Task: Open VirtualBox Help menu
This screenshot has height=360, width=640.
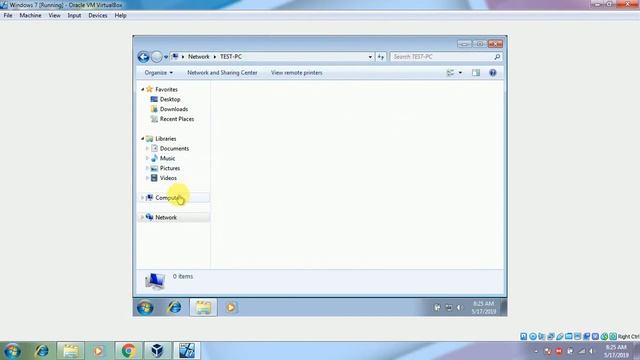Action: 120,16
